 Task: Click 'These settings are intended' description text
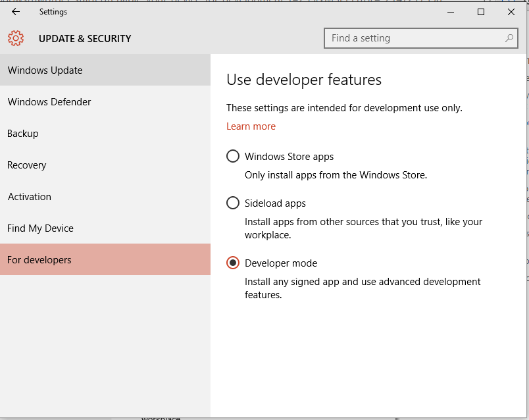(x=344, y=108)
